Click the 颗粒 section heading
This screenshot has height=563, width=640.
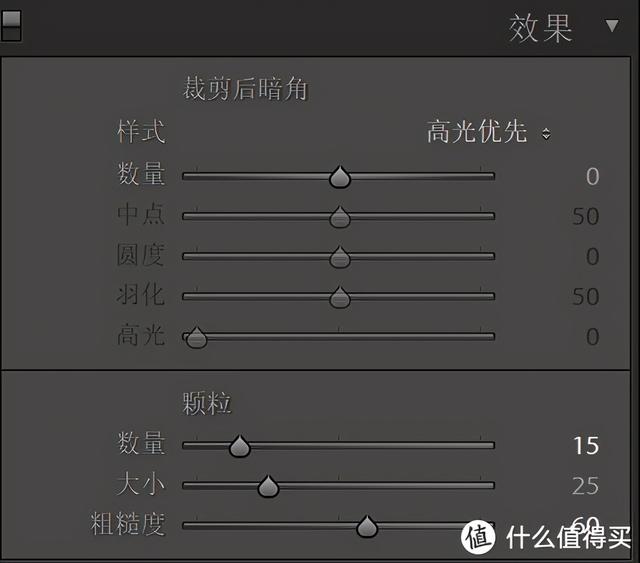207,403
